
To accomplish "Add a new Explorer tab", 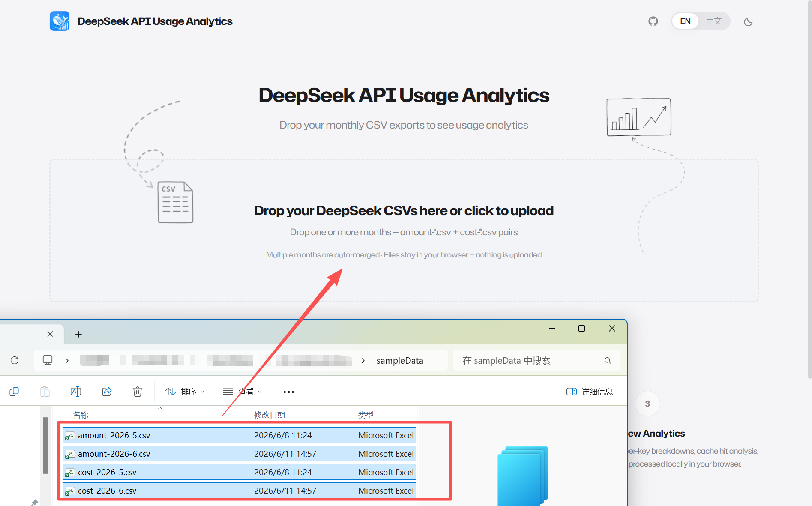I will tap(78, 334).
